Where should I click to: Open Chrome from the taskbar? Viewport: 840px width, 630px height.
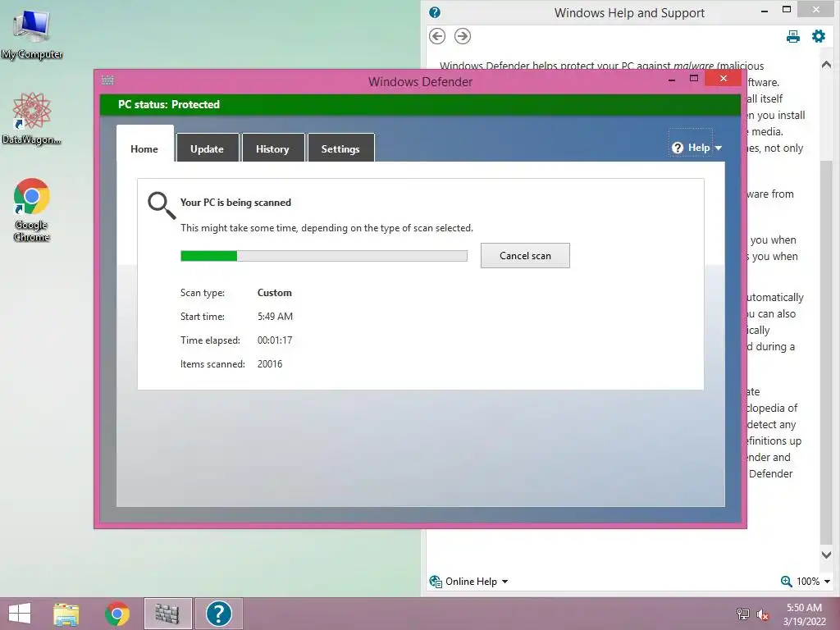point(117,614)
